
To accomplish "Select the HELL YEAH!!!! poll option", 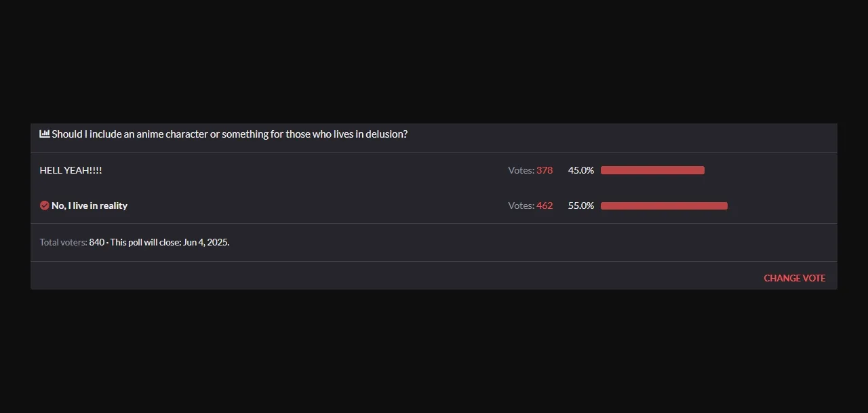I will coord(71,170).
